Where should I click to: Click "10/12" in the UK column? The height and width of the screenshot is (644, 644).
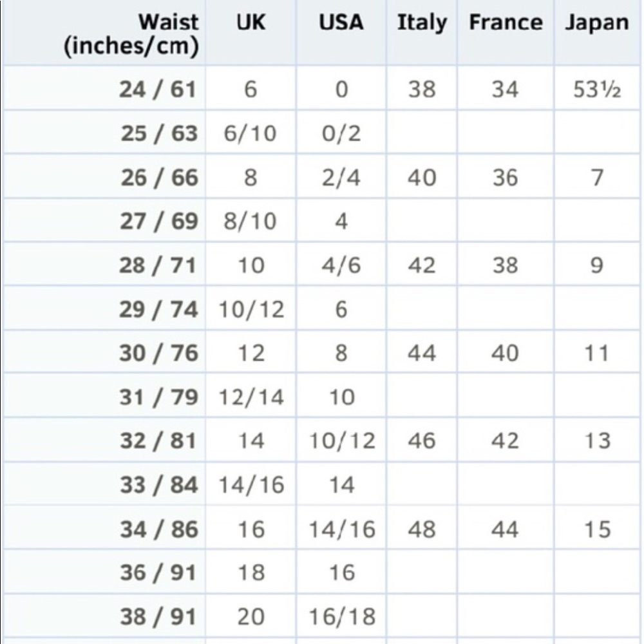251,310
